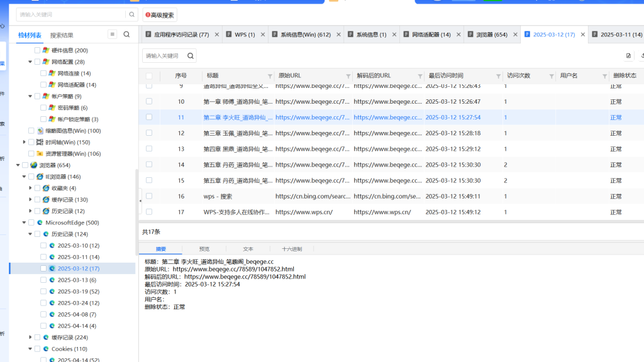Screen dimensions: 644x362
Task: Click the export icon at the table's top right
Action: pyautogui.click(x=628, y=56)
